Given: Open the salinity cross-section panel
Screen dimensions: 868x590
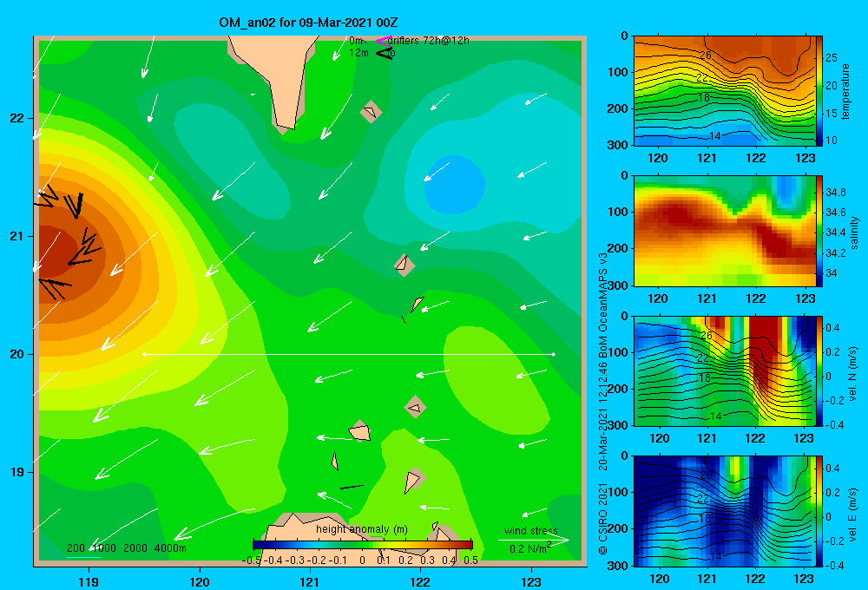Looking at the screenshot, I should 724,231.
